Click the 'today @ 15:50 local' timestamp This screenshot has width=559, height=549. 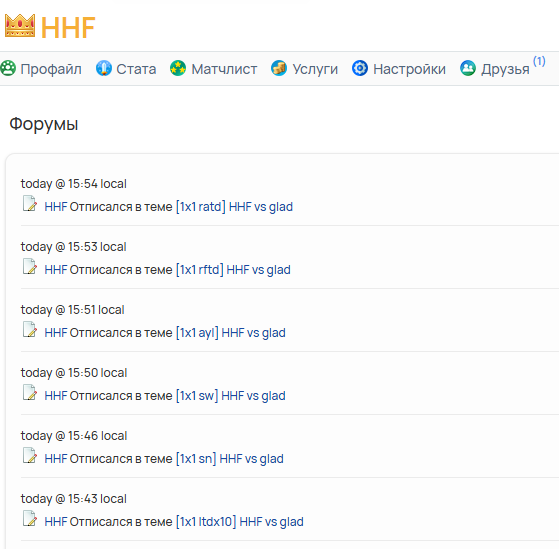(74, 373)
